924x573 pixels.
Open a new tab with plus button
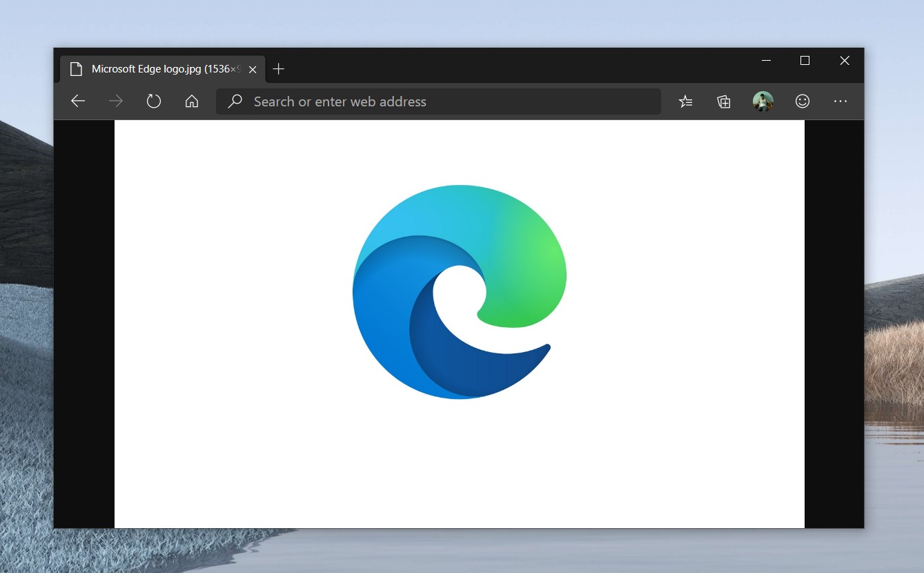coord(278,69)
